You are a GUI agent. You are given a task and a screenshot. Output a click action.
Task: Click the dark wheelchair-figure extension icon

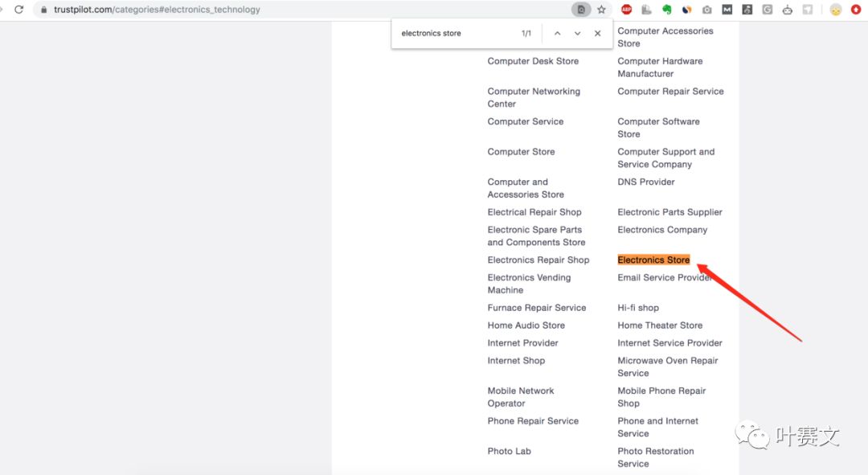[x=747, y=10]
